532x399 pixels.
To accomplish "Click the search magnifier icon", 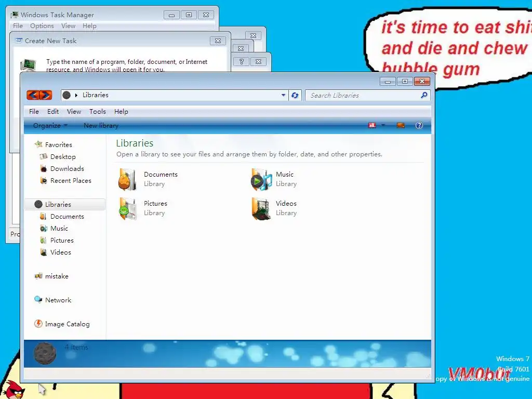I will coord(424,96).
